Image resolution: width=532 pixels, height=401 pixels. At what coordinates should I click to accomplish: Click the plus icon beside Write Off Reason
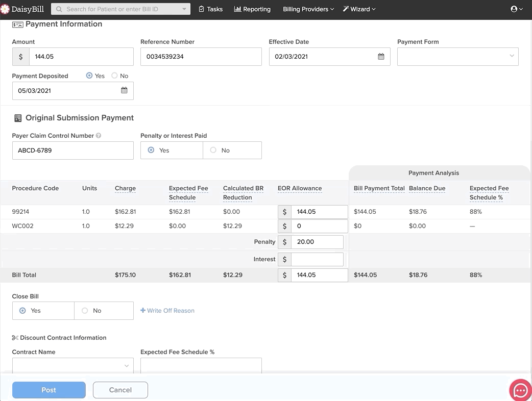pos(143,311)
